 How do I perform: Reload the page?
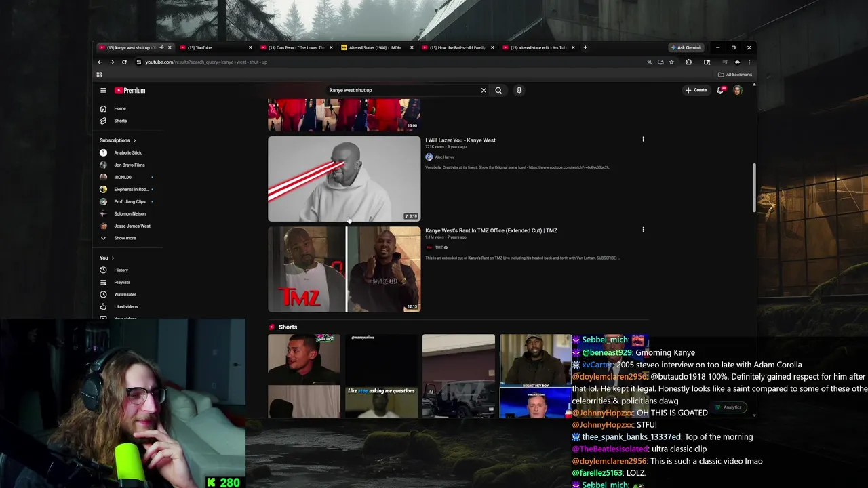pos(124,62)
